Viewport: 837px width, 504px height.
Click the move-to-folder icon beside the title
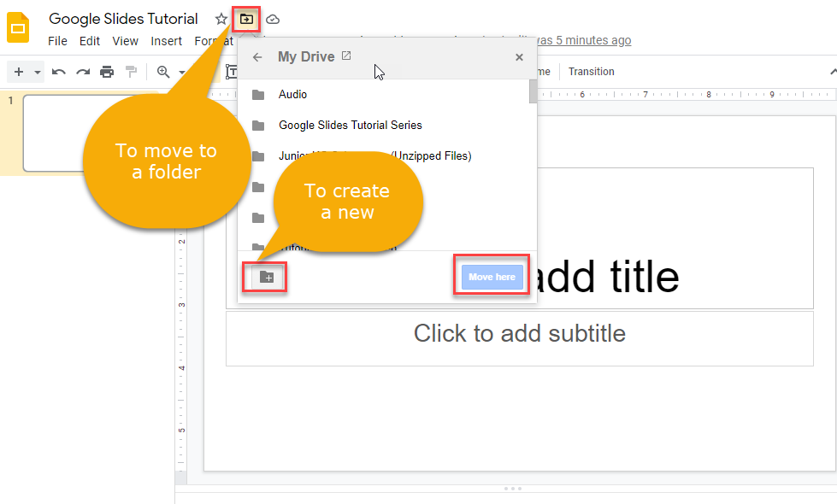click(246, 19)
